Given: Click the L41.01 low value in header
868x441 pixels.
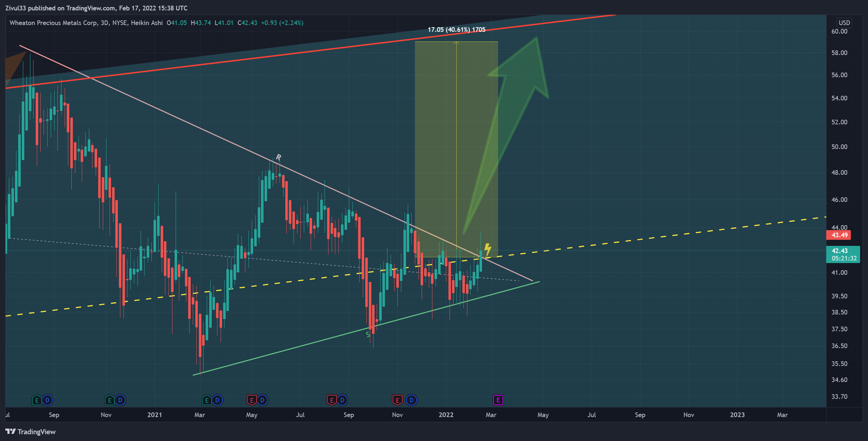Looking at the screenshot, I should [x=224, y=23].
